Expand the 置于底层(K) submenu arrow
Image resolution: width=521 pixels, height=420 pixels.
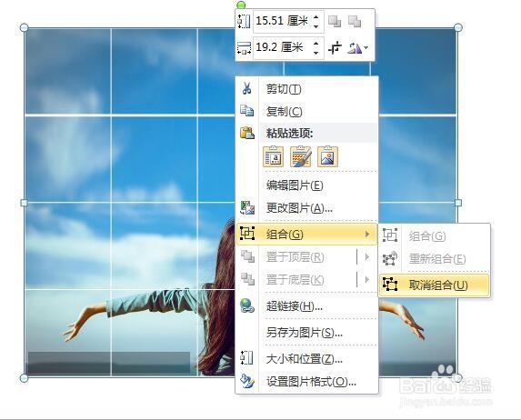tap(367, 279)
